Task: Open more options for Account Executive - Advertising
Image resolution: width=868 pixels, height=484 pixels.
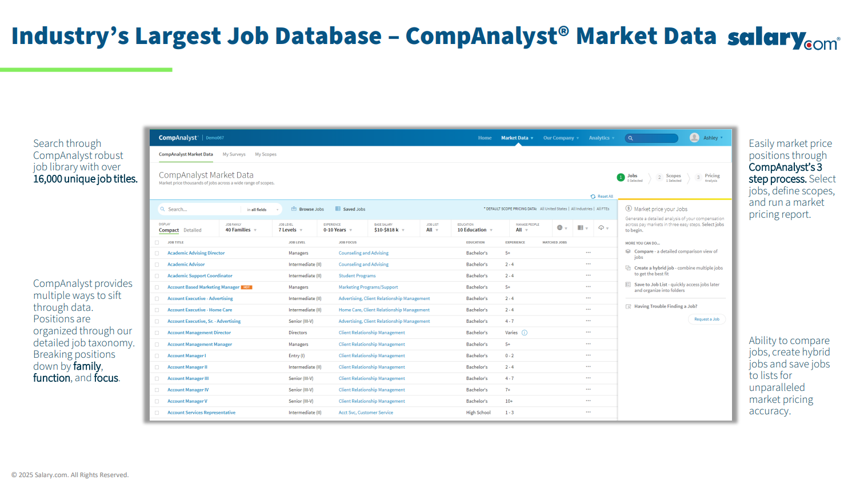Action: (x=588, y=298)
